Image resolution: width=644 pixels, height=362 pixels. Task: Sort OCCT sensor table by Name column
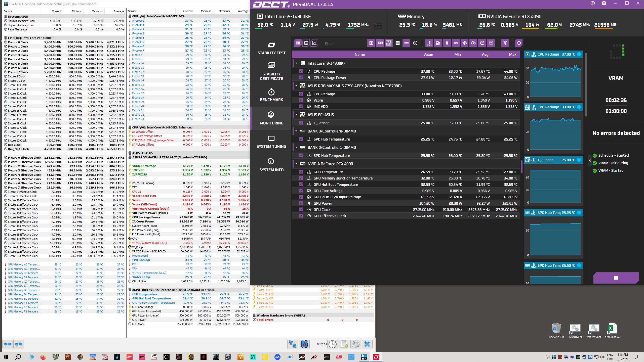(359, 54)
